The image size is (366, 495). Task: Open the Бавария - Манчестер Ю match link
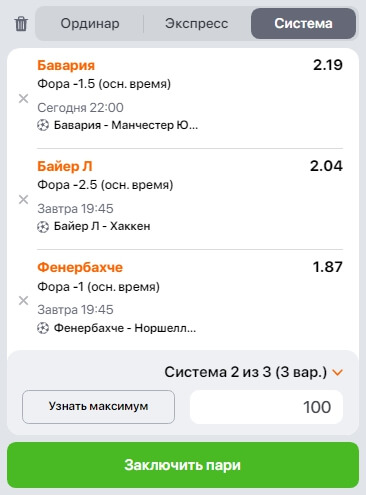(x=126, y=125)
